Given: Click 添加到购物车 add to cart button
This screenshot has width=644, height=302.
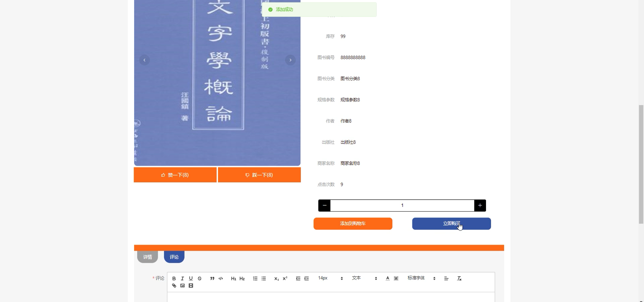Looking at the screenshot, I should pyautogui.click(x=353, y=224).
